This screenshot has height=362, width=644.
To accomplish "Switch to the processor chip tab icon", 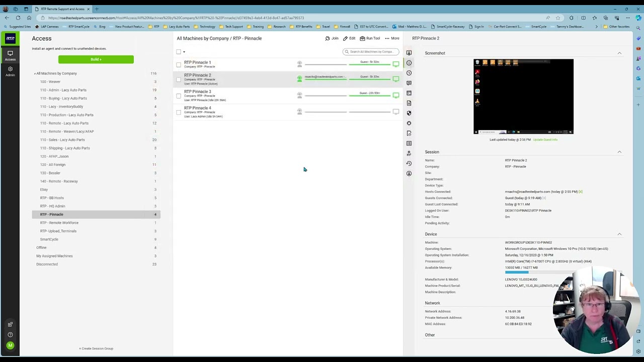I will (409, 123).
